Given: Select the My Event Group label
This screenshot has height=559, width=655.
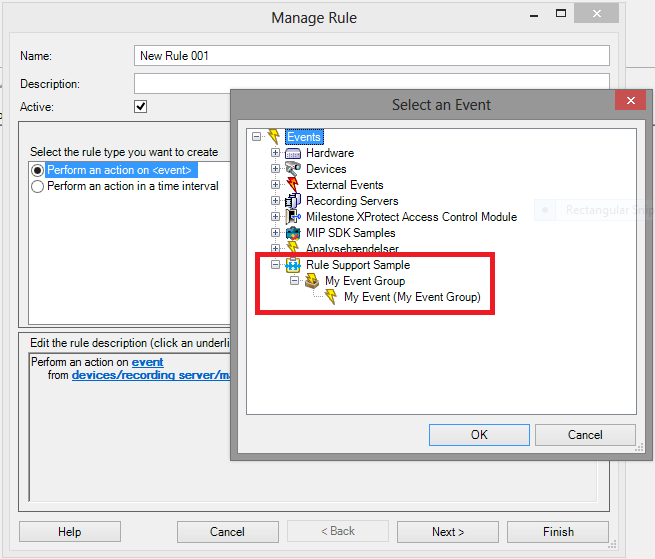Looking at the screenshot, I should (365, 281).
